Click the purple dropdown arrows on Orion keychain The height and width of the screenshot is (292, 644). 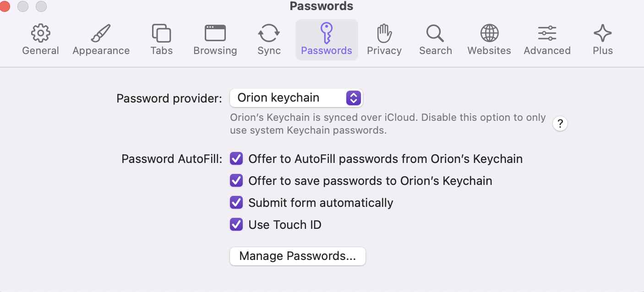[354, 98]
